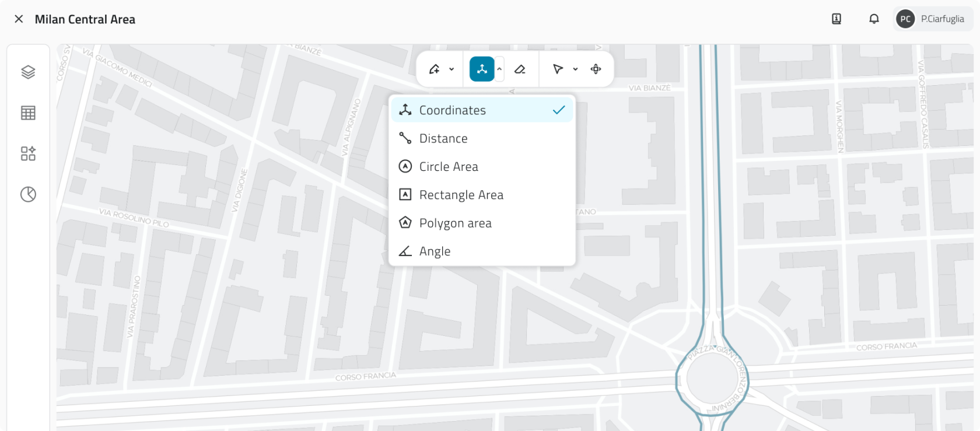980x431 pixels.
Task: Activate the pointer selection tool
Action: coord(558,69)
